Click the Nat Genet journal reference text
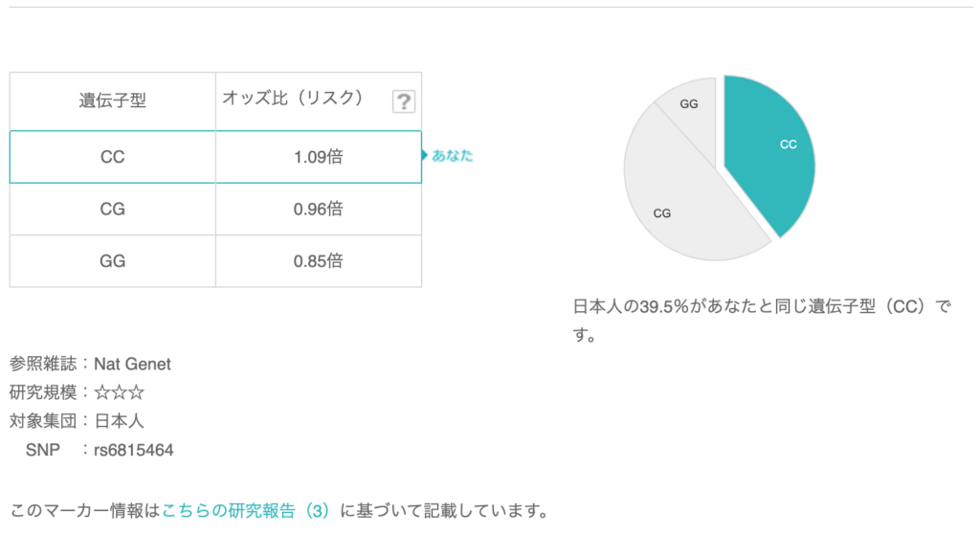This screenshot has width=980, height=556. [132, 364]
